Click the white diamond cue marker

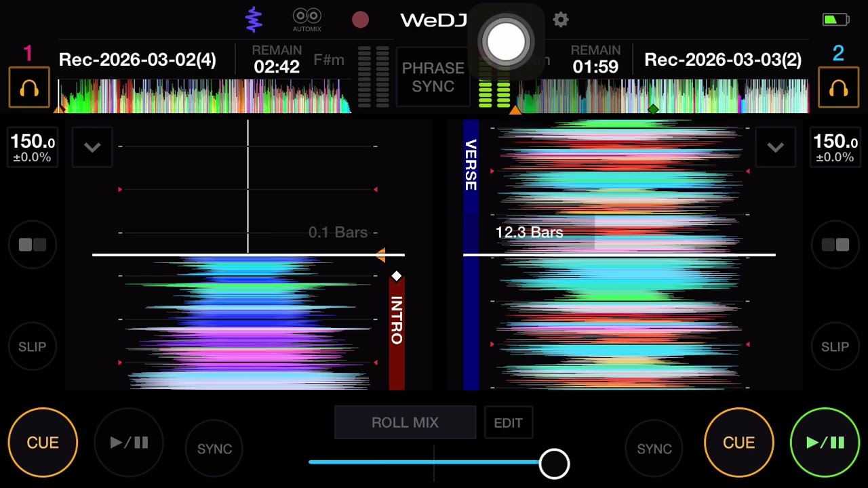[397, 277]
